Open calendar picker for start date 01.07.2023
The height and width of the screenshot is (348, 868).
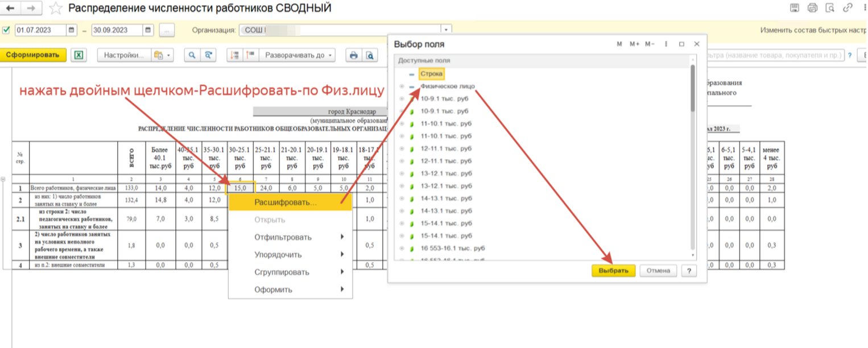coord(72,30)
